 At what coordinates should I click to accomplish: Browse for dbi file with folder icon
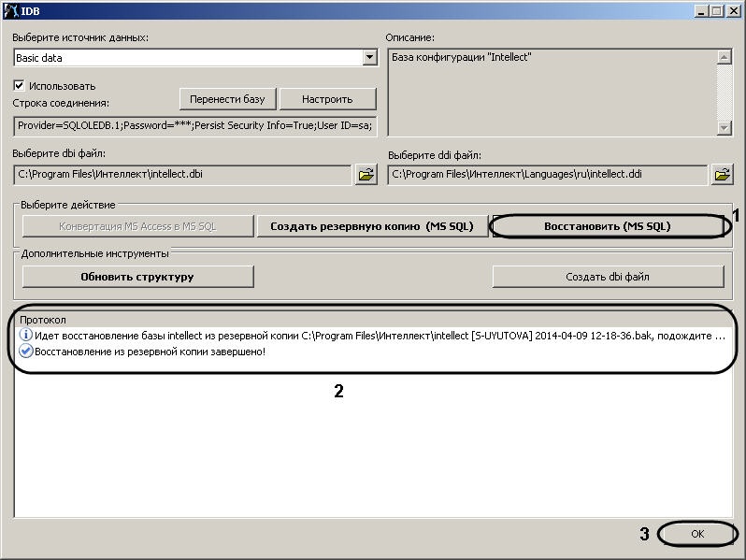[x=366, y=174]
